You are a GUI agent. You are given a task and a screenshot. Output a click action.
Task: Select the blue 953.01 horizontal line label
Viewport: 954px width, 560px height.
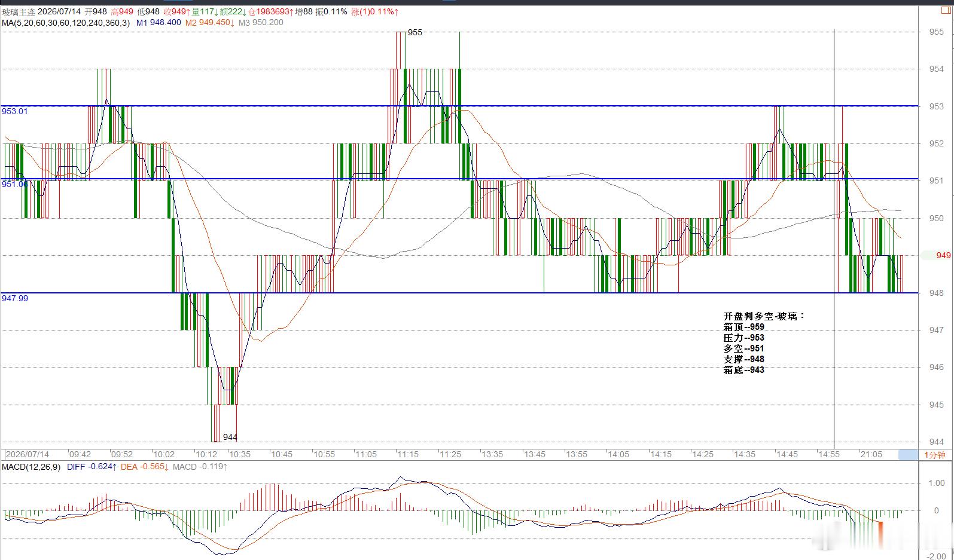[x=14, y=111]
